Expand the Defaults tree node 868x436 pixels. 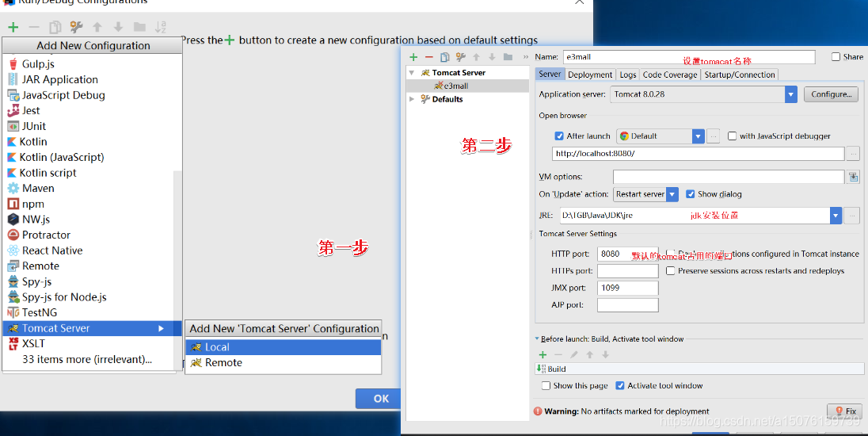click(411, 99)
